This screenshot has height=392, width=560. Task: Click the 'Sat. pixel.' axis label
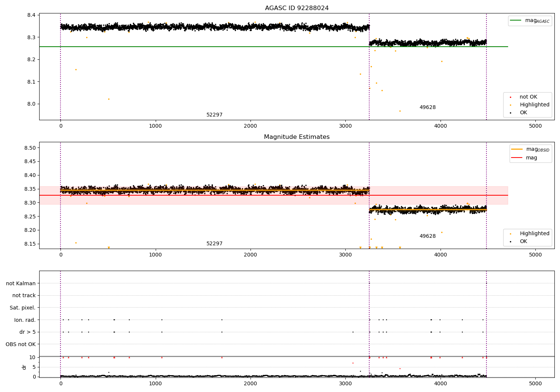pos(23,308)
